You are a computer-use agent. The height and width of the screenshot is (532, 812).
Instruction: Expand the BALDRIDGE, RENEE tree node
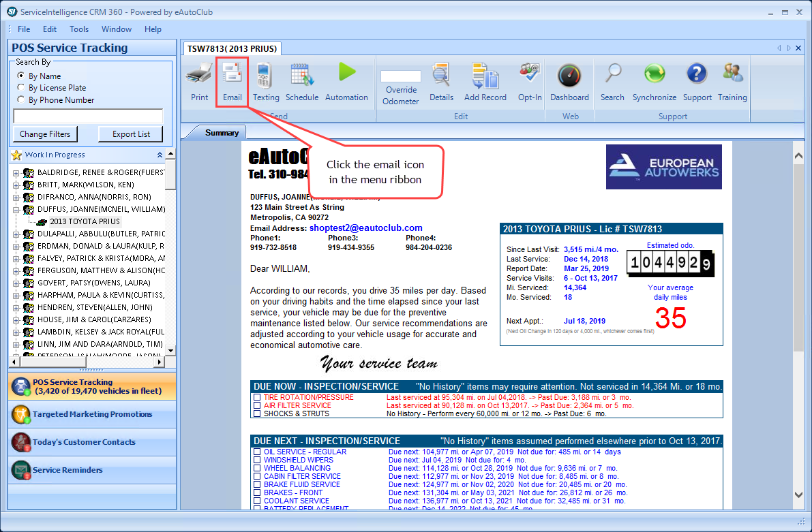tap(16, 173)
